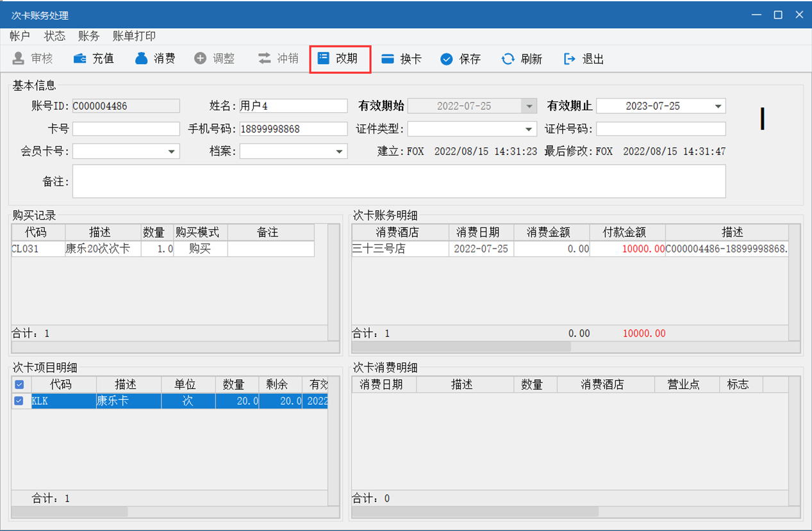
Task: Select the CL031 purchase record row
Action: pyautogui.click(x=163, y=249)
